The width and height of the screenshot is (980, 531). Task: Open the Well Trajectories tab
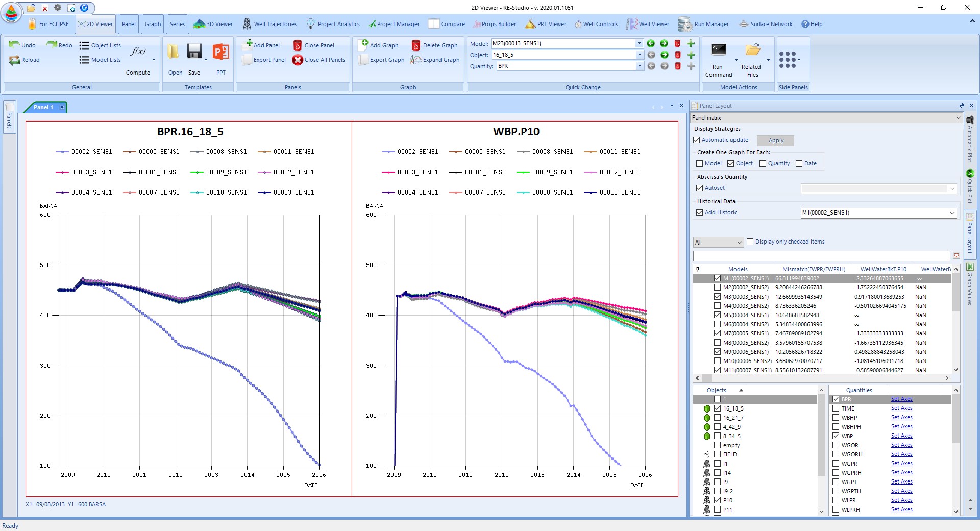(270, 24)
